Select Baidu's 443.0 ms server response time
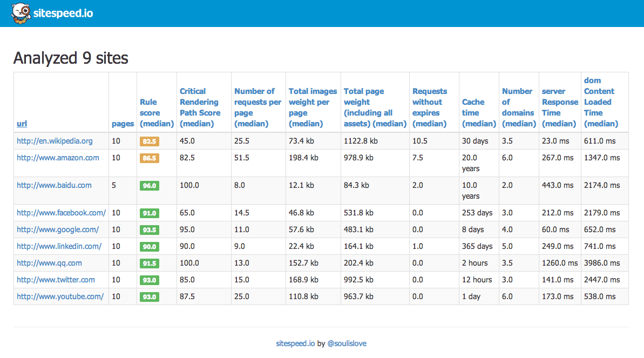 [557, 185]
